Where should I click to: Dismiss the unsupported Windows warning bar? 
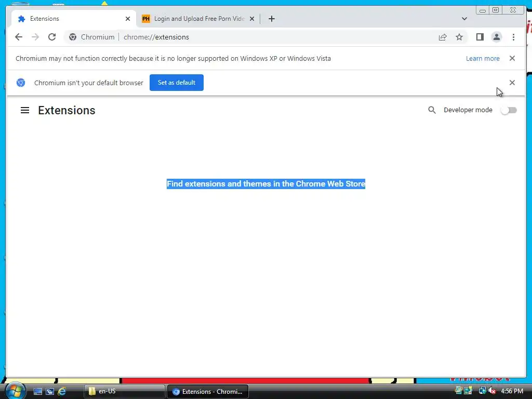(512, 58)
